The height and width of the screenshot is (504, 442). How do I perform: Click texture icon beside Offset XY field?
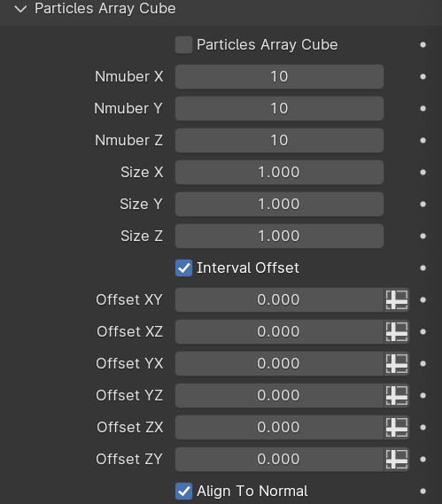click(x=397, y=299)
